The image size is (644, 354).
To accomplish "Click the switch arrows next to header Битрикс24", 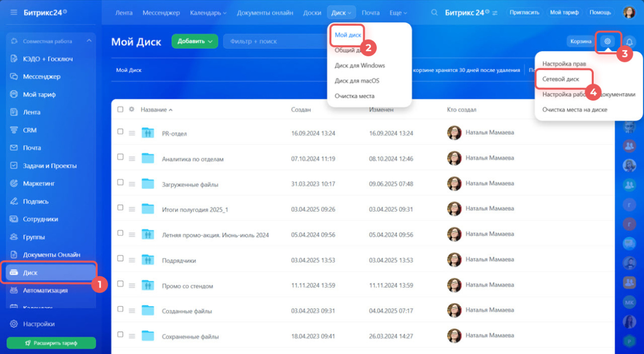I will (x=495, y=13).
